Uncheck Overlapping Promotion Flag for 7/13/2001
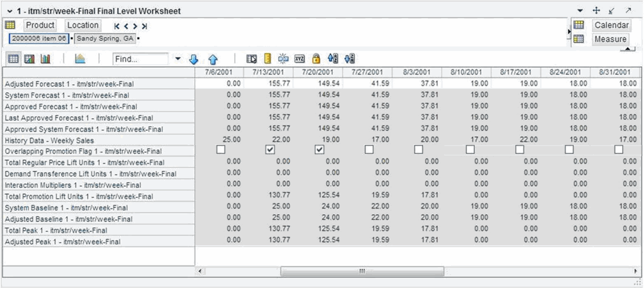644x288 pixels. pyautogui.click(x=270, y=150)
